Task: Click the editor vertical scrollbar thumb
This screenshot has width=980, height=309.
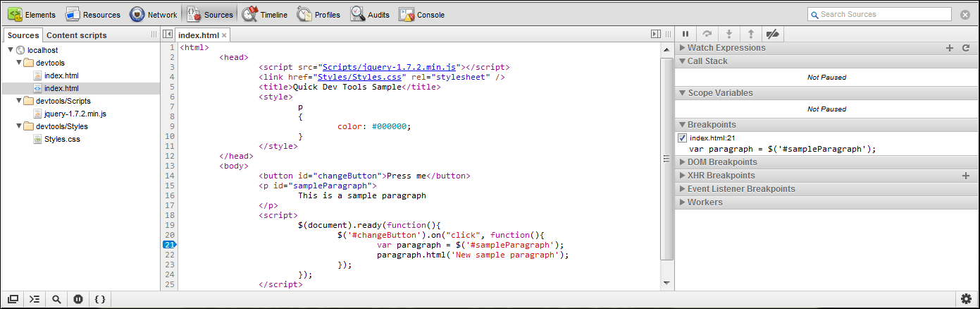Action: click(x=666, y=159)
